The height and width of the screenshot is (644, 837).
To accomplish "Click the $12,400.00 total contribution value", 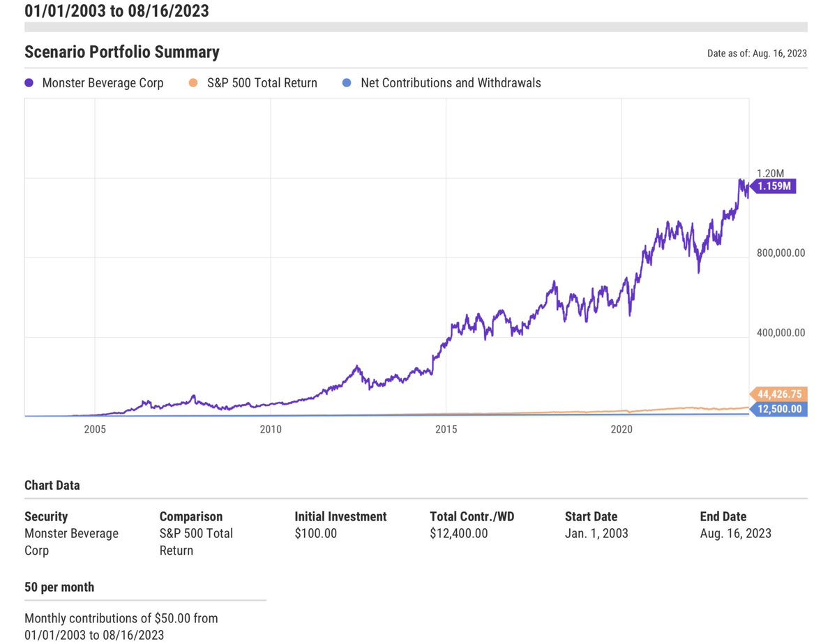I will click(x=459, y=534).
